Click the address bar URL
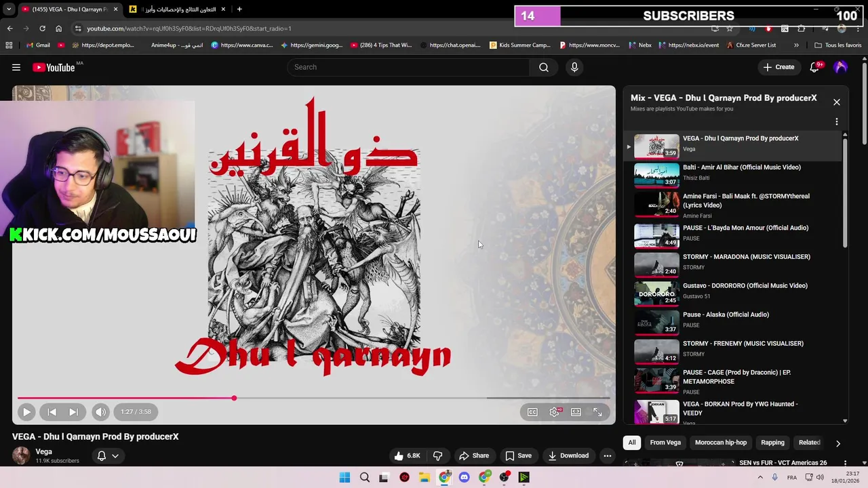The image size is (868, 488). point(189,28)
